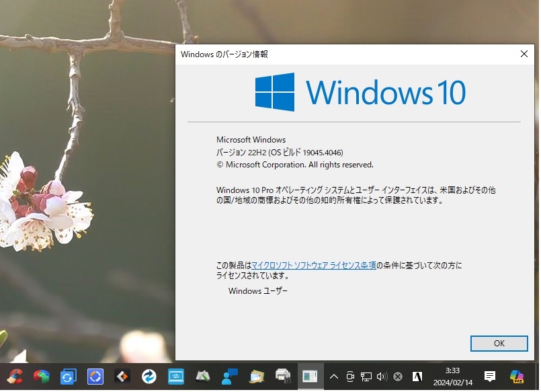Open network status tray icon
This screenshot has height=392, width=541.
pos(367,377)
